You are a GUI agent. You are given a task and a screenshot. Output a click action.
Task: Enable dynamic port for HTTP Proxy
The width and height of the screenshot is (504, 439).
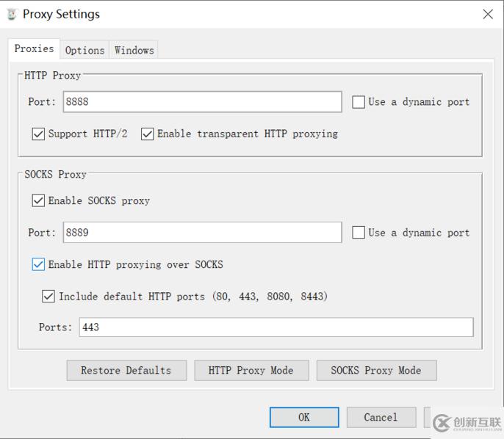pos(359,102)
